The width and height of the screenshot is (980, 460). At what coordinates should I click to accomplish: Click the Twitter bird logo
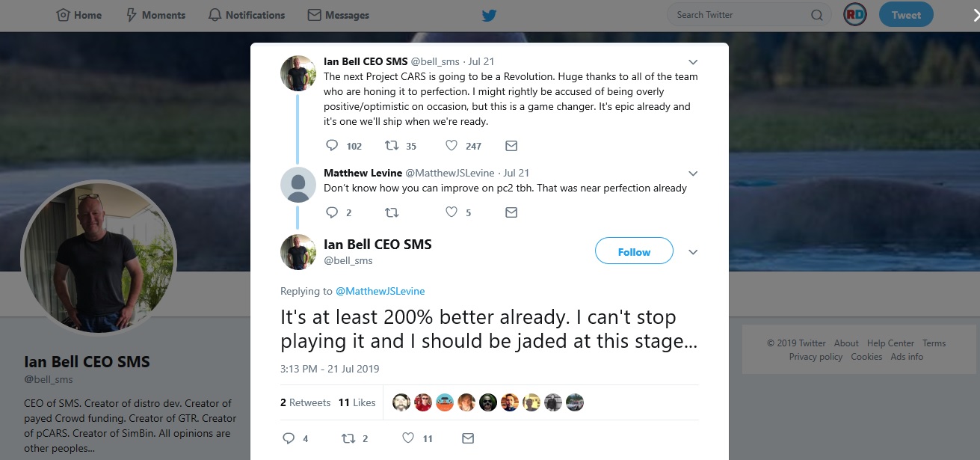coord(489,15)
